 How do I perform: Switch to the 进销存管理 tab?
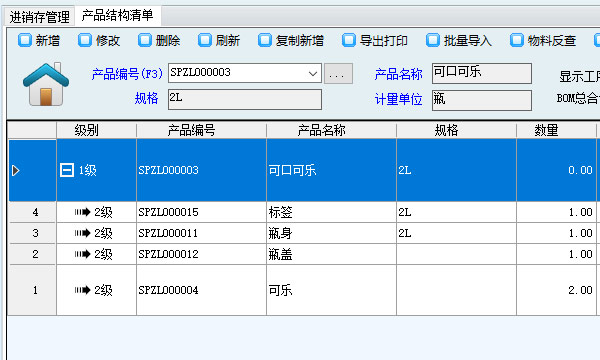[x=39, y=17]
